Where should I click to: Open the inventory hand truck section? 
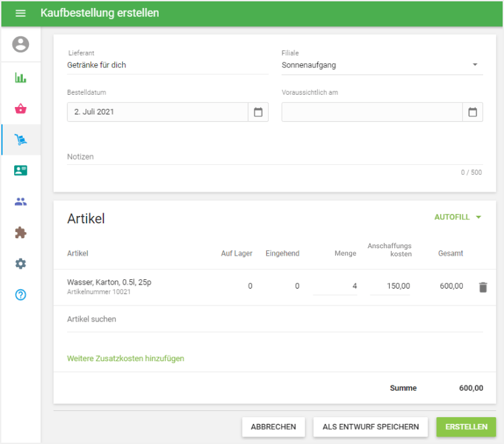click(x=21, y=140)
